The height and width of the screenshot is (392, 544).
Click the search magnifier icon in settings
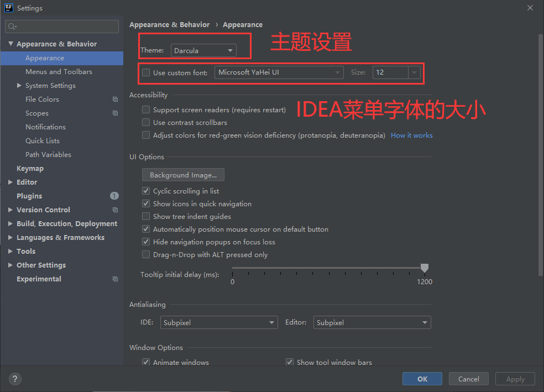tap(12, 27)
